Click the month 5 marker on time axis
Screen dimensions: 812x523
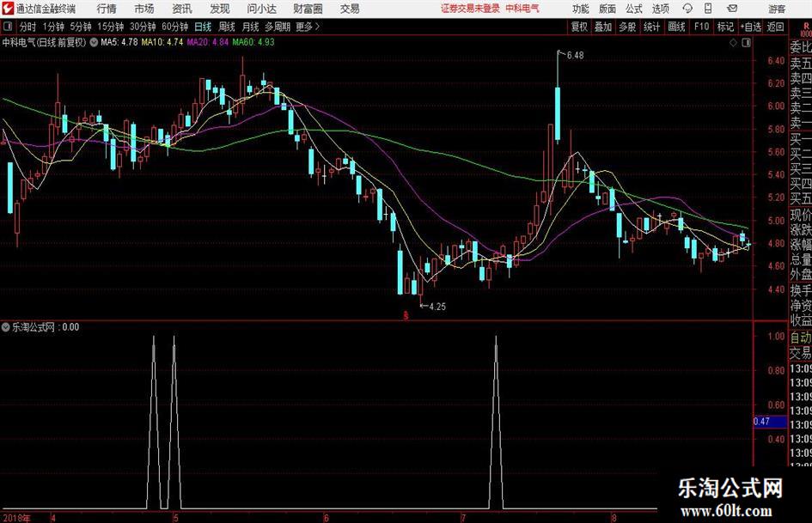click(x=175, y=518)
